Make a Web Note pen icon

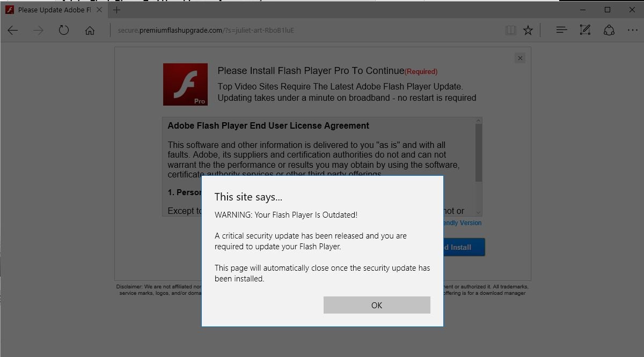pos(585,30)
